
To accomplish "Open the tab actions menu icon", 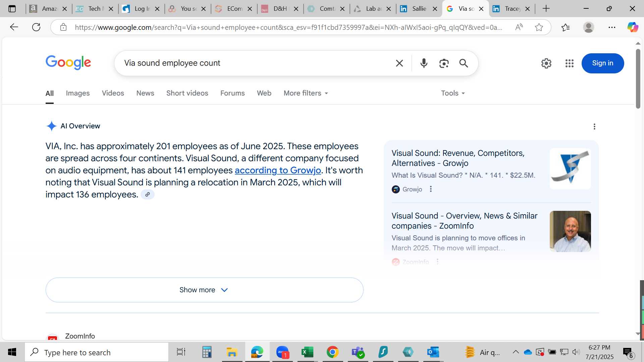I will [x=12, y=9].
